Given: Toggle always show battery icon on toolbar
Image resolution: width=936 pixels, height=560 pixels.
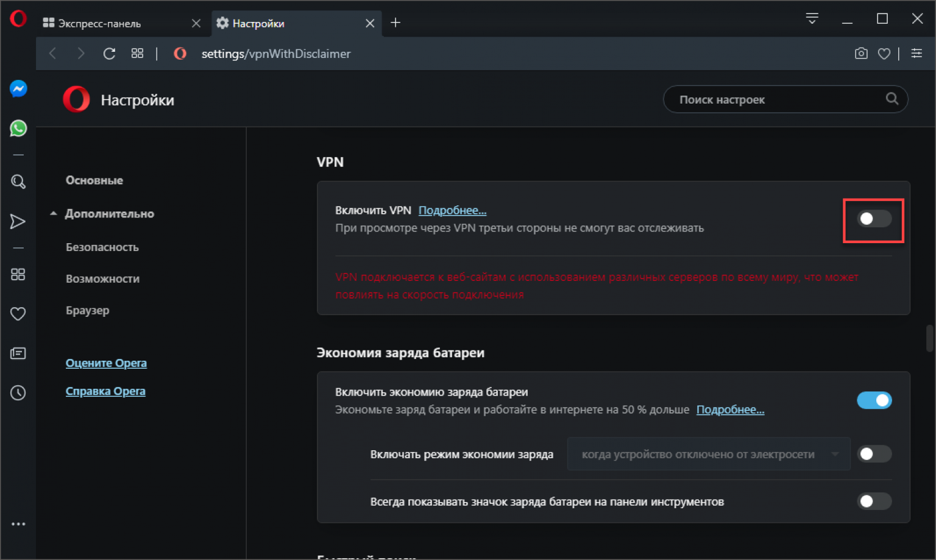Looking at the screenshot, I should pos(874,502).
